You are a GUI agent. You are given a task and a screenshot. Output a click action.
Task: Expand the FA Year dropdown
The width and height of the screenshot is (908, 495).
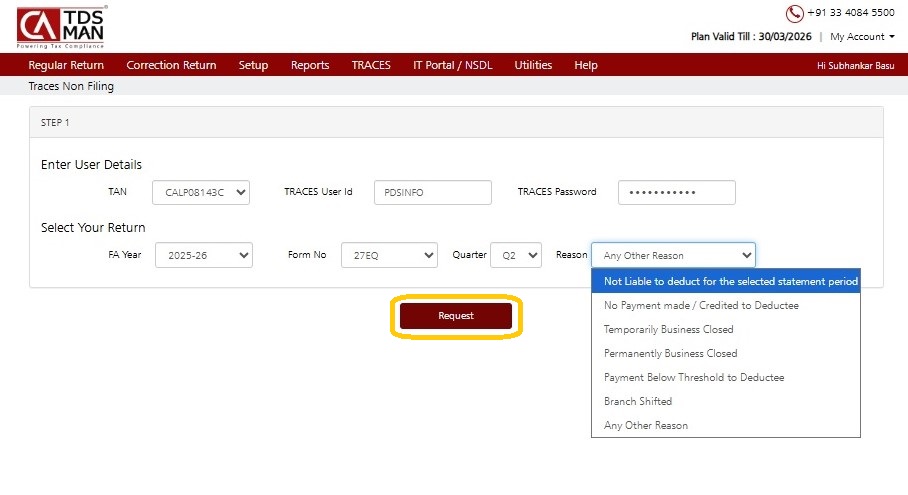tap(204, 255)
